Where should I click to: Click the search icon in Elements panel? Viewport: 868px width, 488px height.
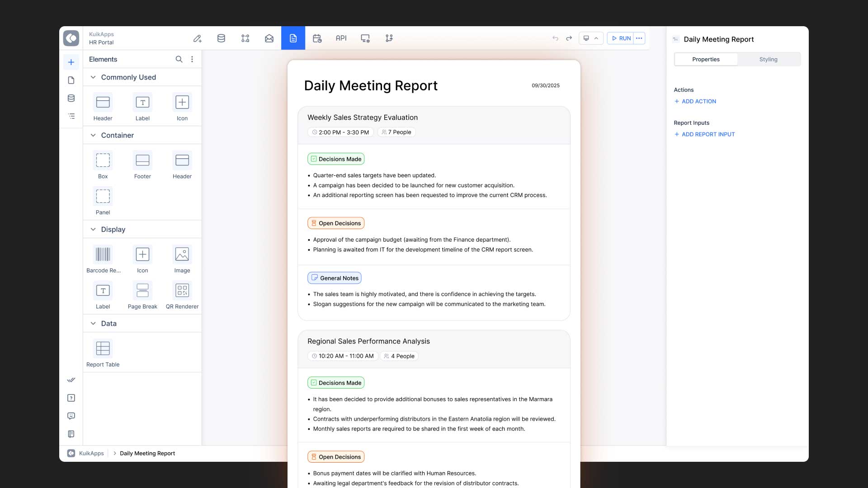coord(179,59)
